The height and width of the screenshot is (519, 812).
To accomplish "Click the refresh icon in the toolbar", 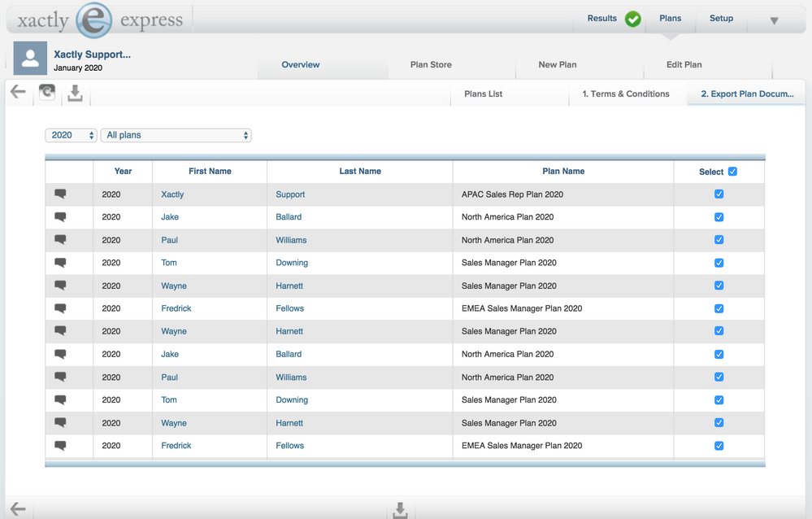I will pyautogui.click(x=47, y=92).
